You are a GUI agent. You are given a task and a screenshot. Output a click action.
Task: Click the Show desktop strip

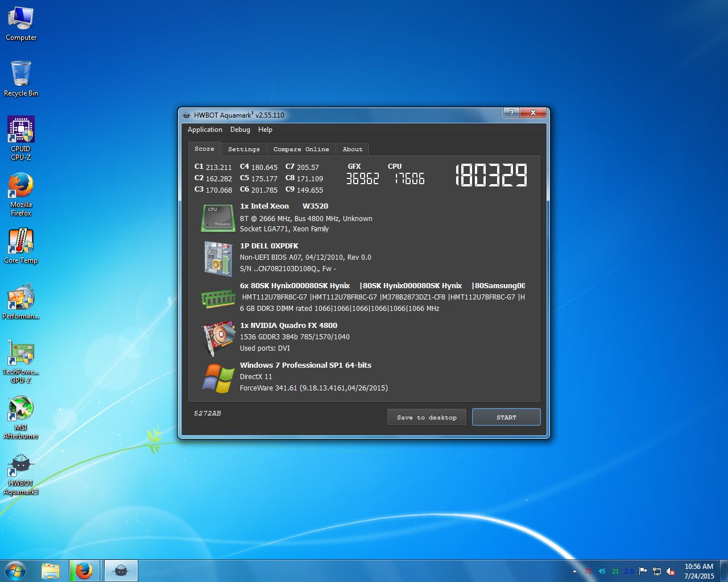(x=724, y=571)
